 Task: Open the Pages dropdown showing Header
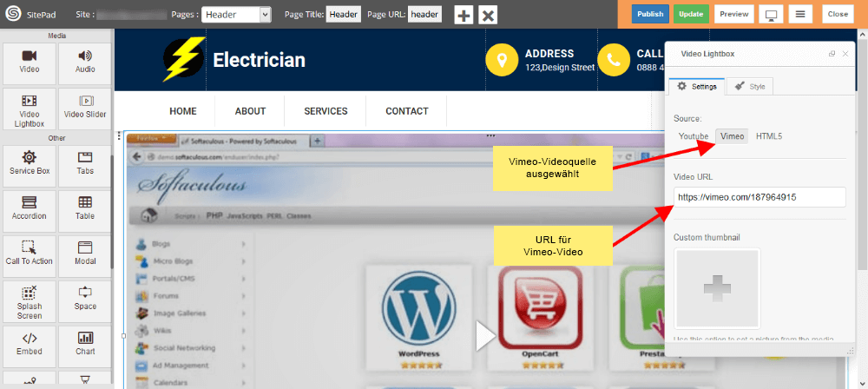(x=236, y=15)
